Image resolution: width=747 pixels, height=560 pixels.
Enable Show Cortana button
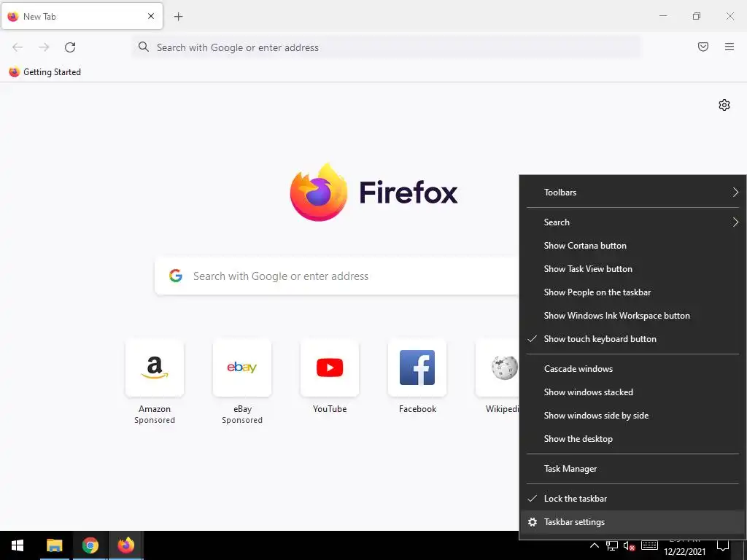pos(632,246)
